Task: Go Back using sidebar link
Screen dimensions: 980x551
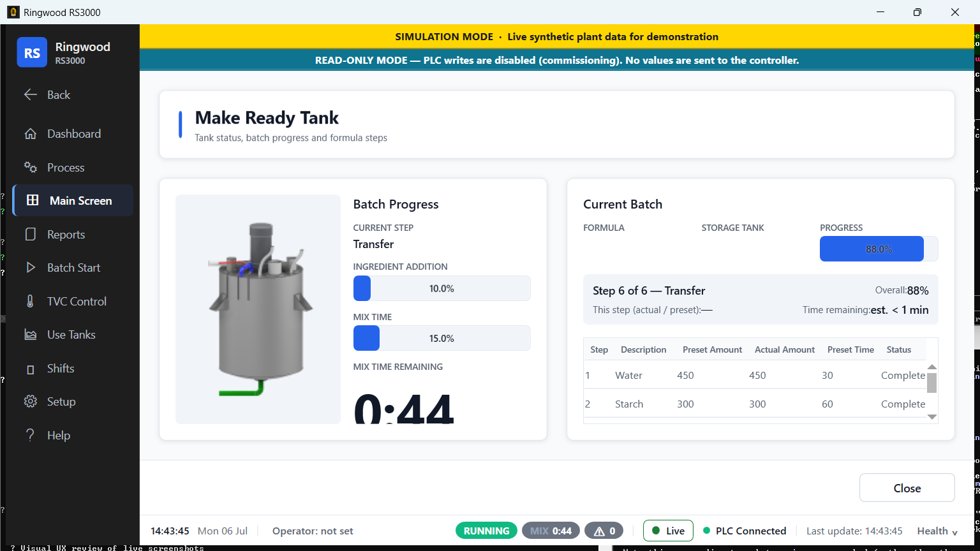Action: point(73,94)
